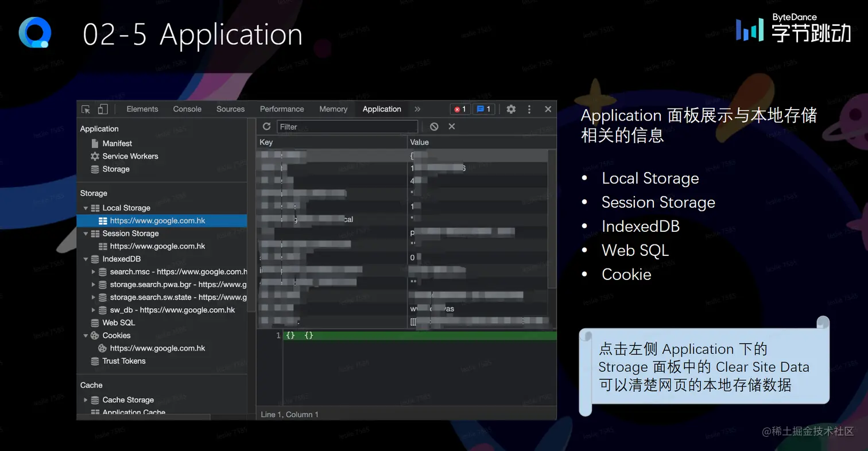Click the Web SQL database icon

point(95,322)
